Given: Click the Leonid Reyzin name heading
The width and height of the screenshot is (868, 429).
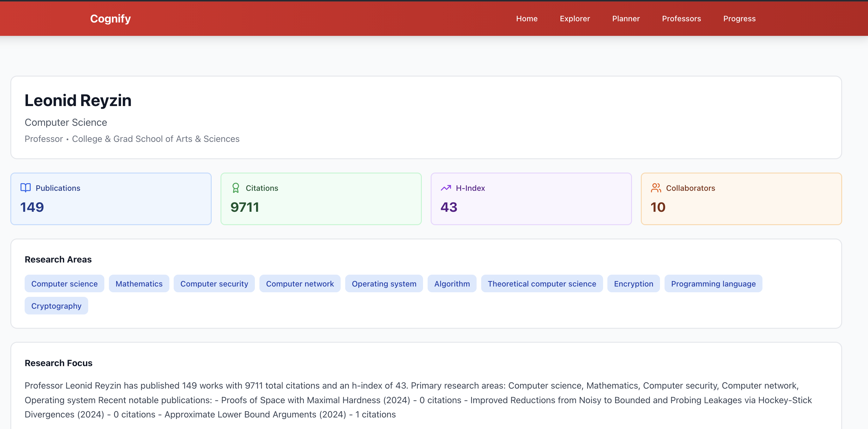Looking at the screenshot, I should coord(78,100).
